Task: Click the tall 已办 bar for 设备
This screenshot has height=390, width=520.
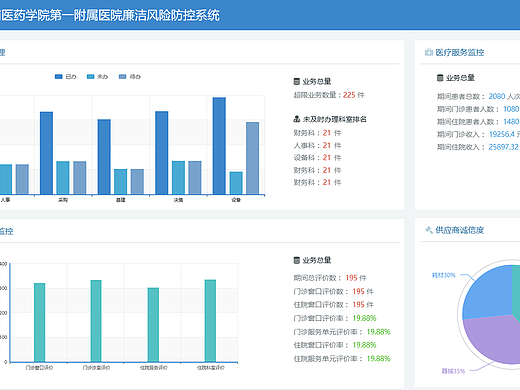Action: point(219,146)
